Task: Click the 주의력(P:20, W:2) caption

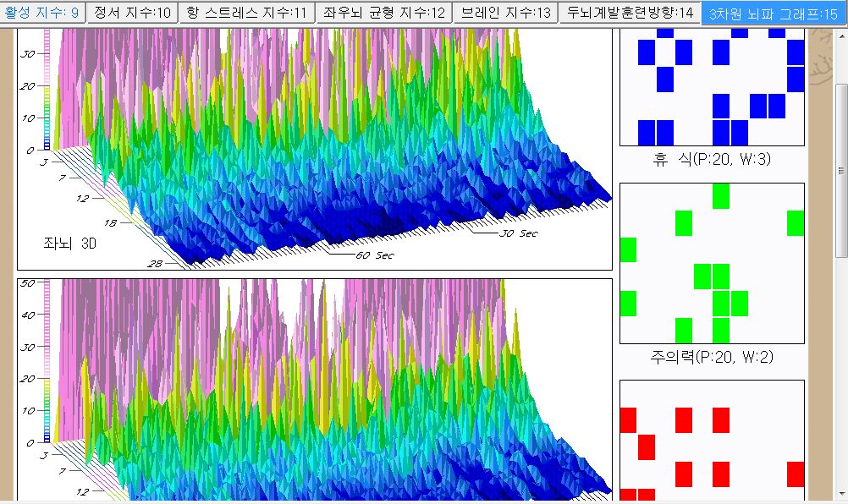Action: (x=711, y=357)
